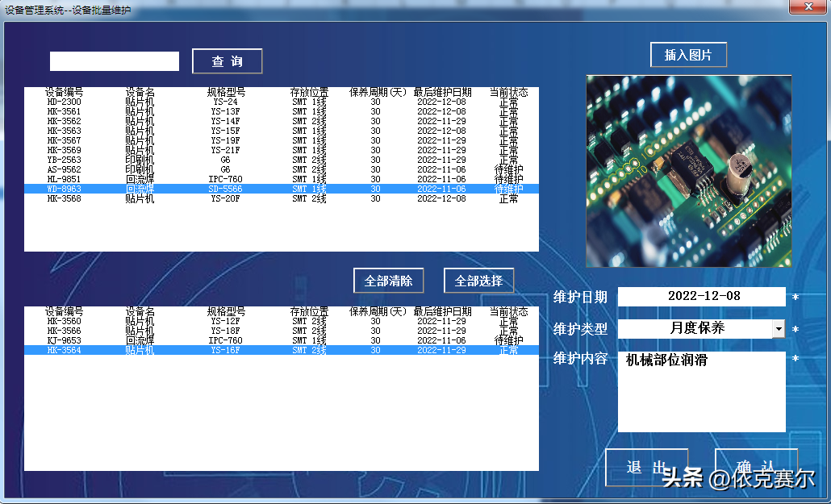831x504 pixels.
Task: Click the 查询 search button
Action: coord(227,61)
